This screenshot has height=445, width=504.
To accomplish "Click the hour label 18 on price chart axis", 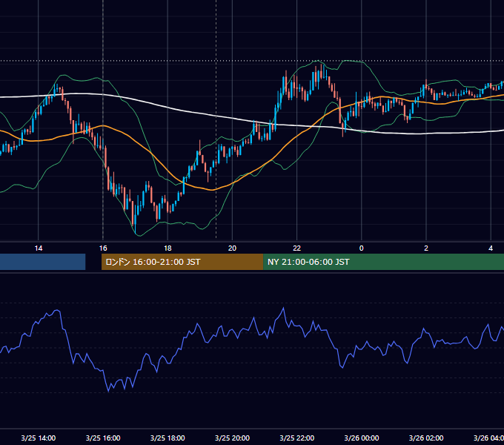I will [x=168, y=248].
